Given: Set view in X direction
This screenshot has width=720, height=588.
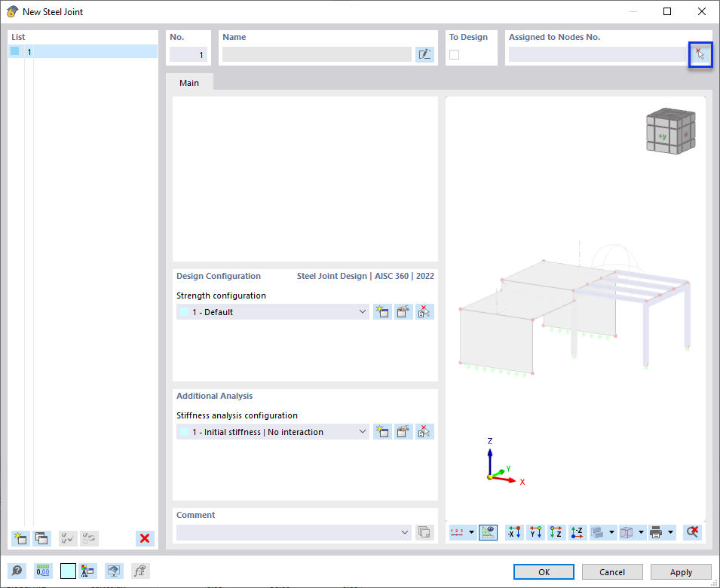Looking at the screenshot, I should pyautogui.click(x=513, y=532).
